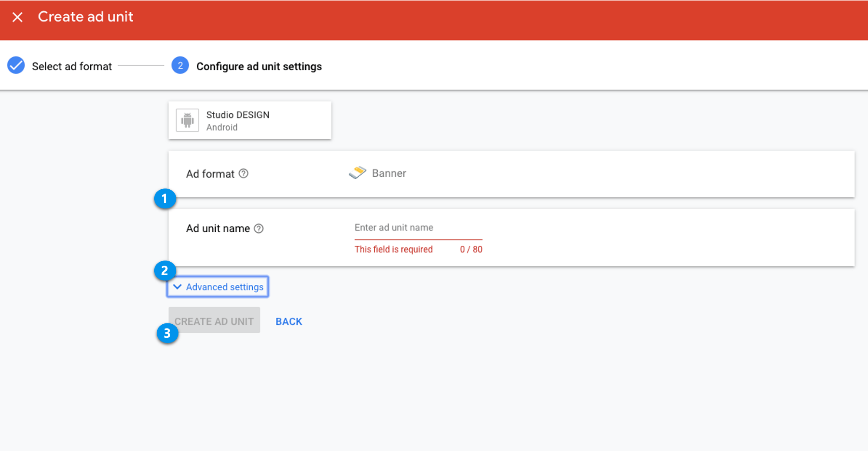The height and width of the screenshot is (451, 868).
Task: Click the Studio DESIGN app name
Action: tap(238, 115)
